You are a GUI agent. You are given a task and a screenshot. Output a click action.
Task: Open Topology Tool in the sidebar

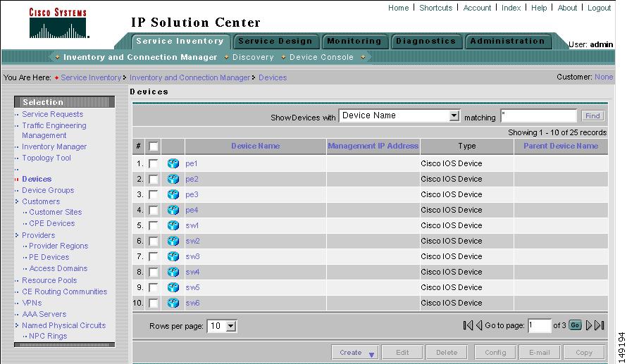click(x=46, y=158)
